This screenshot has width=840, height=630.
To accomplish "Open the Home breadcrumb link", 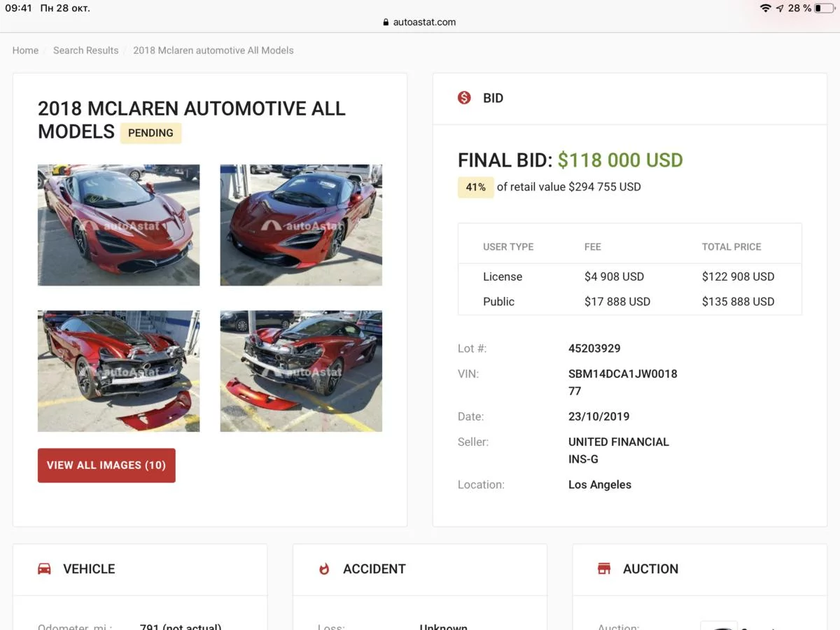I will [25, 50].
